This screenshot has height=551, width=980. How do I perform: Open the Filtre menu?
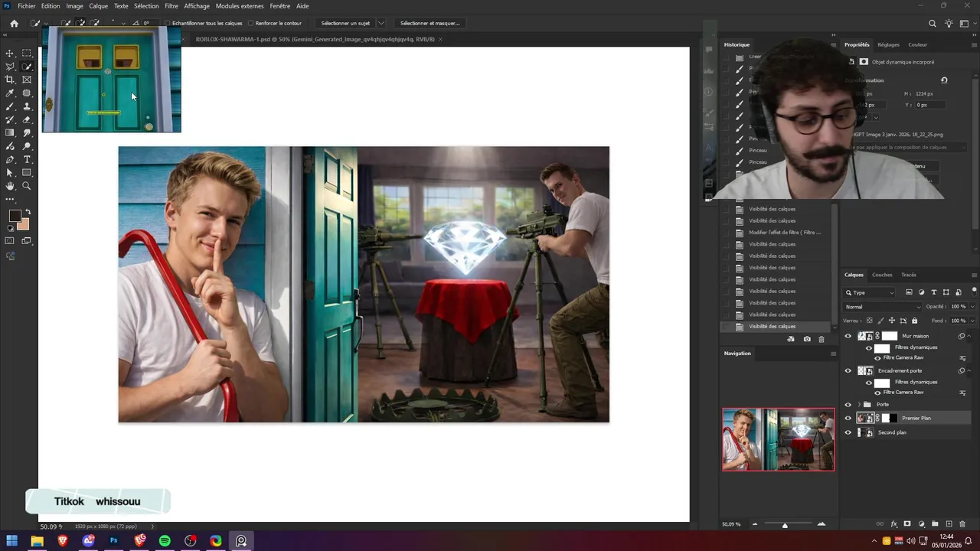click(x=171, y=6)
